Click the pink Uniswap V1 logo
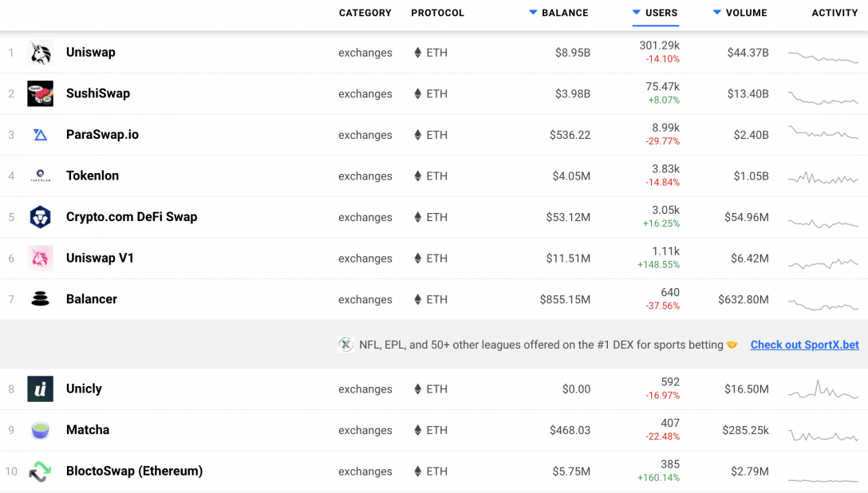 click(41, 258)
